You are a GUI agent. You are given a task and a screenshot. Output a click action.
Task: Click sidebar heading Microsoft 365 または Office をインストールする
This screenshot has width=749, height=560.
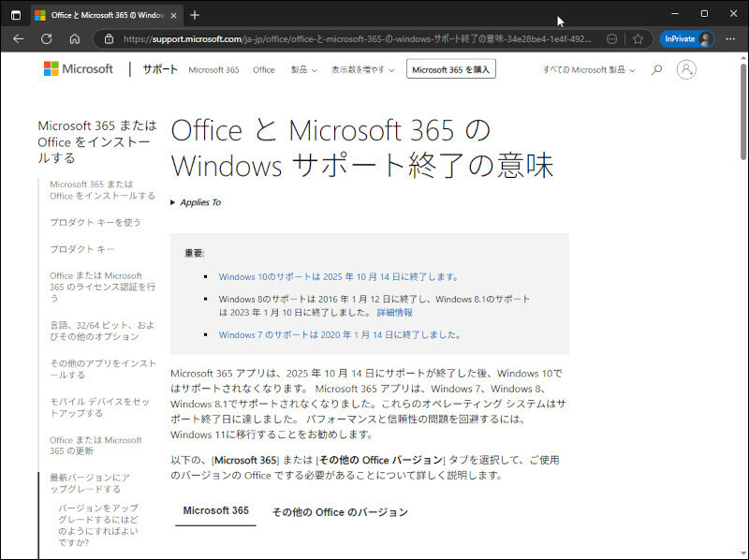point(97,141)
